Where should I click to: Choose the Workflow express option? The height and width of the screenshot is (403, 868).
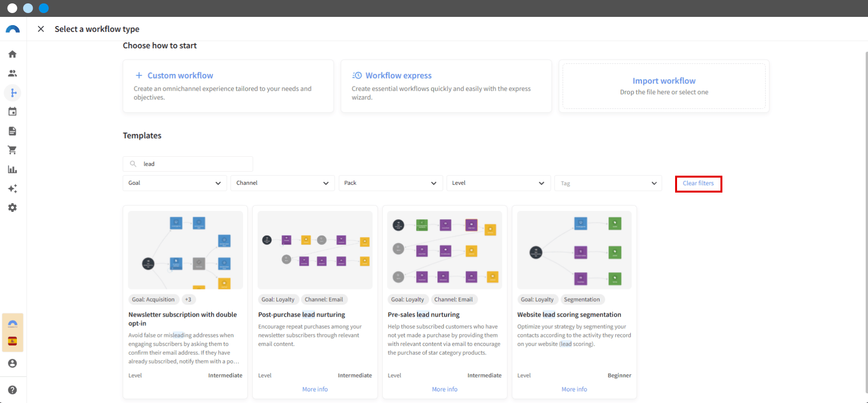pyautogui.click(x=446, y=86)
